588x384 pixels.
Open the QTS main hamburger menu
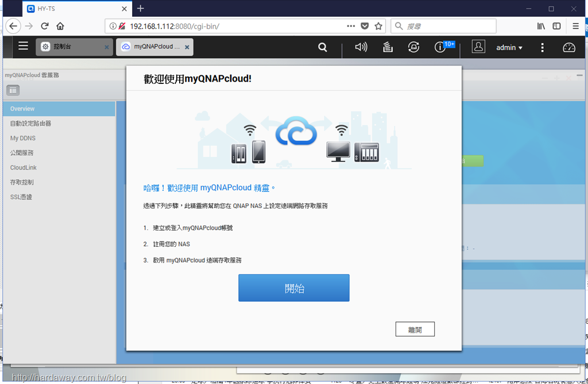[x=23, y=46]
